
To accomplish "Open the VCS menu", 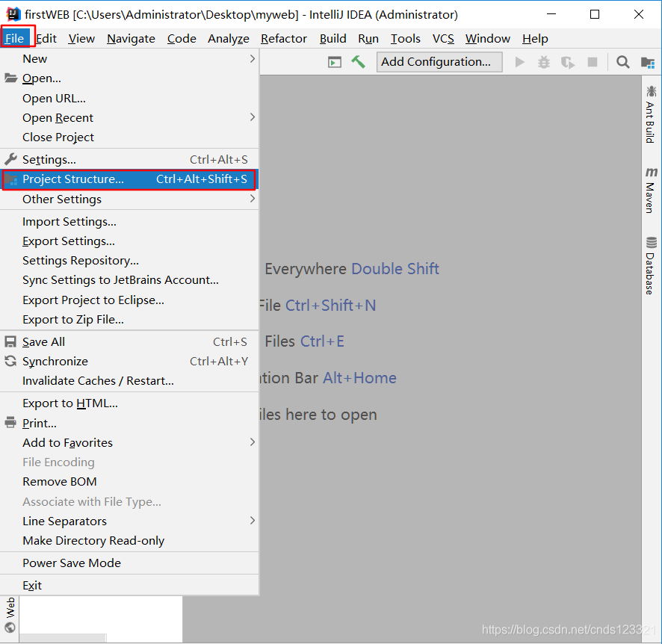I will pos(443,38).
